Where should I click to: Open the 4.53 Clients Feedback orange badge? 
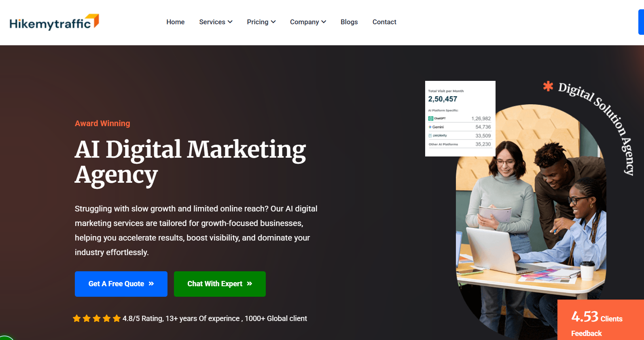point(601,320)
